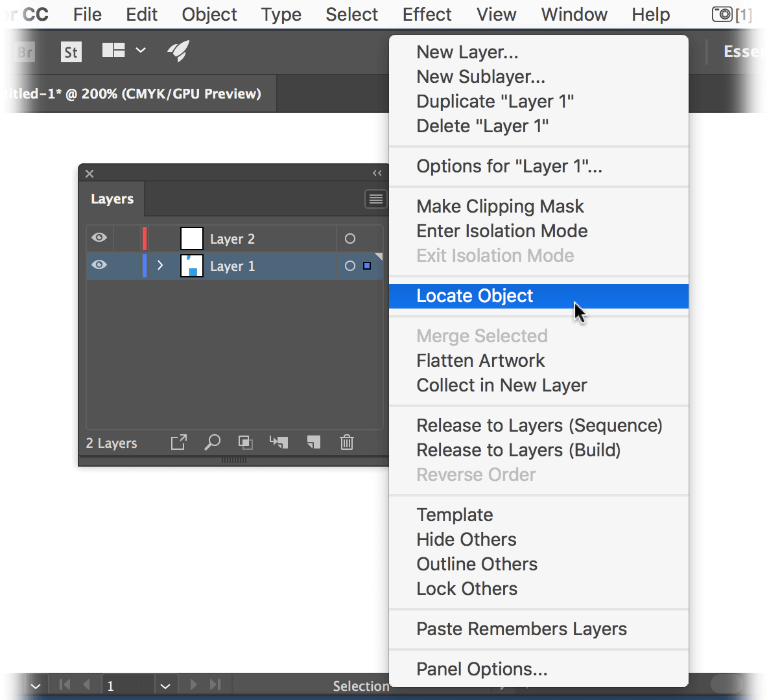Image resolution: width=769 pixels, height=700 pixels.
Task: Open the Type menu
Action: (x=281, y=15)
